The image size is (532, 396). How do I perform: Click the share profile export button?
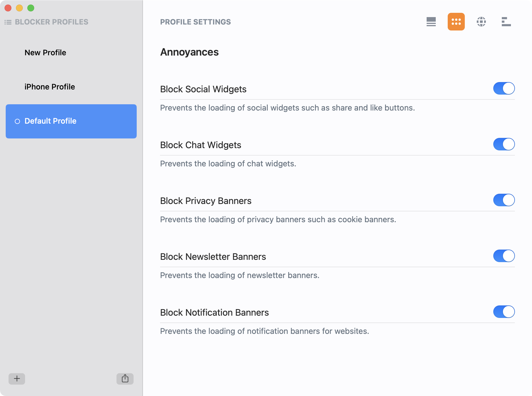[125, 379]
